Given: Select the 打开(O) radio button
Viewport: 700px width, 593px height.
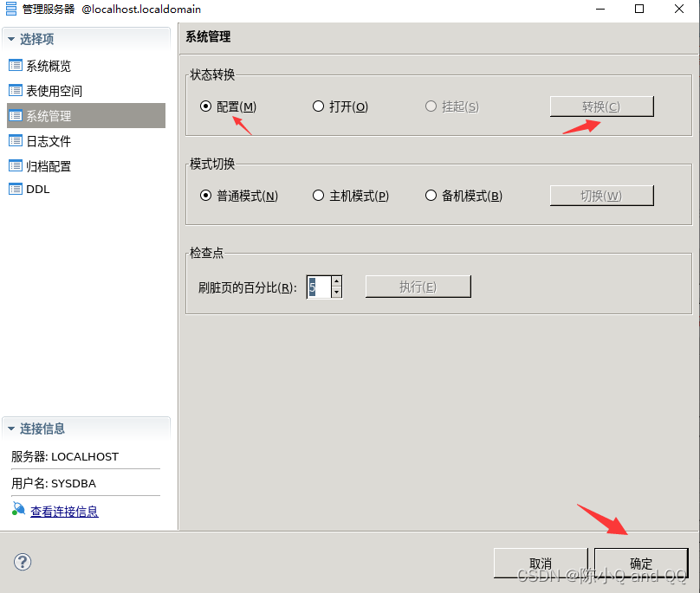Looking at the screenshot, I should click(318, 106).
